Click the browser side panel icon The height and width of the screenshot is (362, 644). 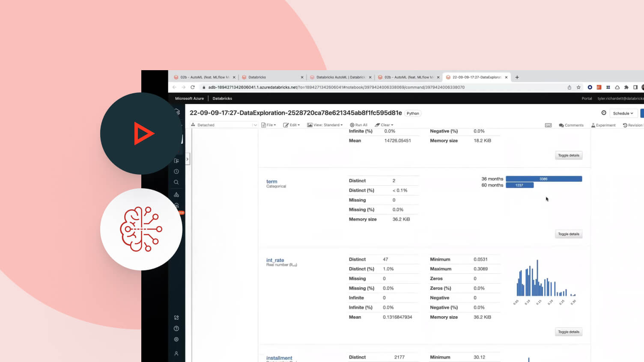635,87
